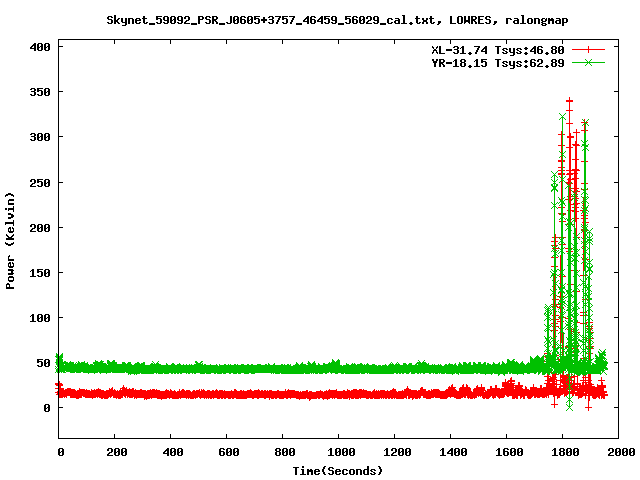The width and height of the screenshot is (640, 480).
Task: Click the 200 y-axis tick label
Action: point(40,228)
